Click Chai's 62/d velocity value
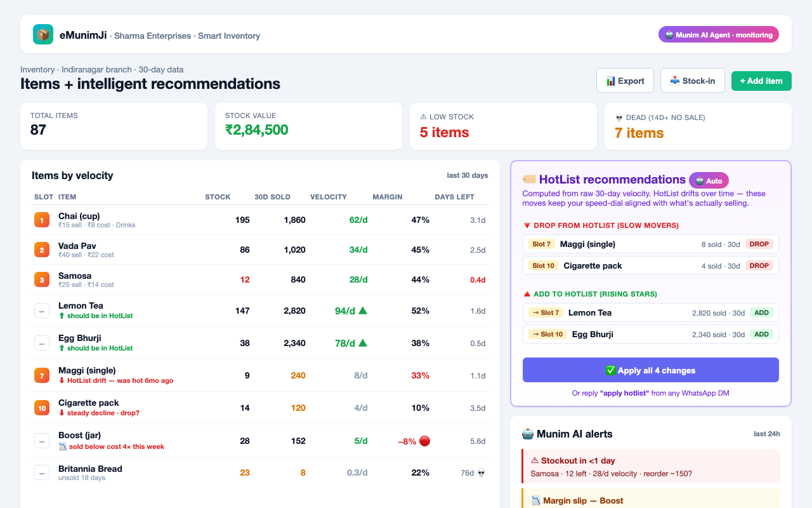 pyautogui.click(x=358, y=220)
